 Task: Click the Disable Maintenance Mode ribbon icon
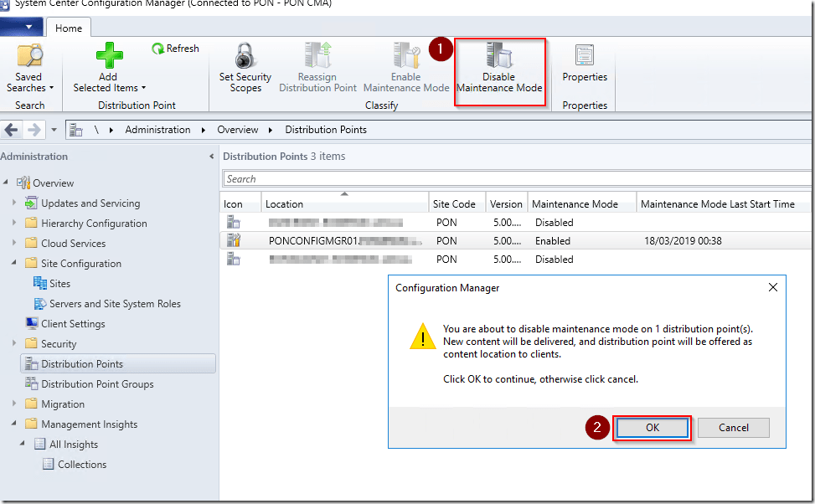click(x=499, y=57)
